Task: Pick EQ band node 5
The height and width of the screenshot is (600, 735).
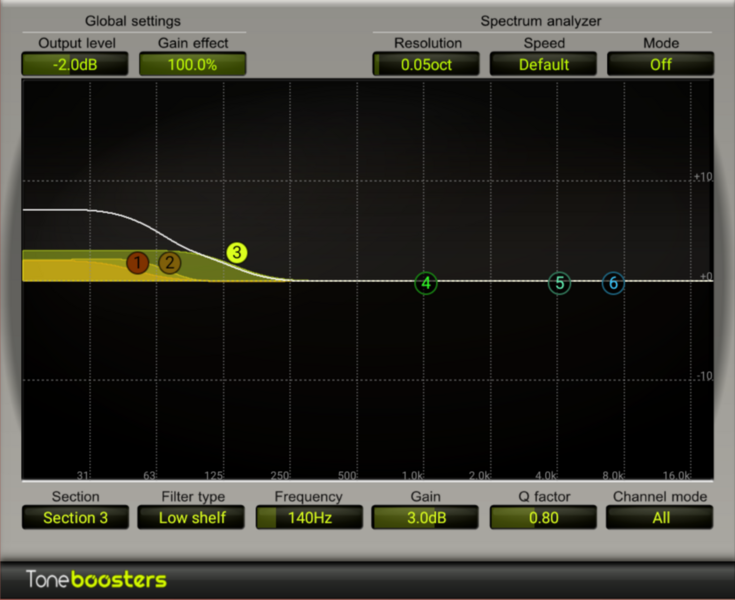Action: tap(559, 283)
